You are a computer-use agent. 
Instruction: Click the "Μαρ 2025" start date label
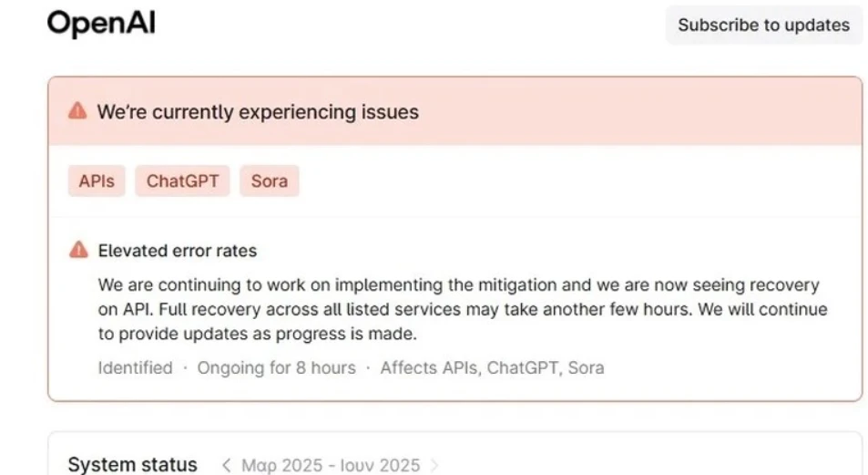(x=283, y=465)
